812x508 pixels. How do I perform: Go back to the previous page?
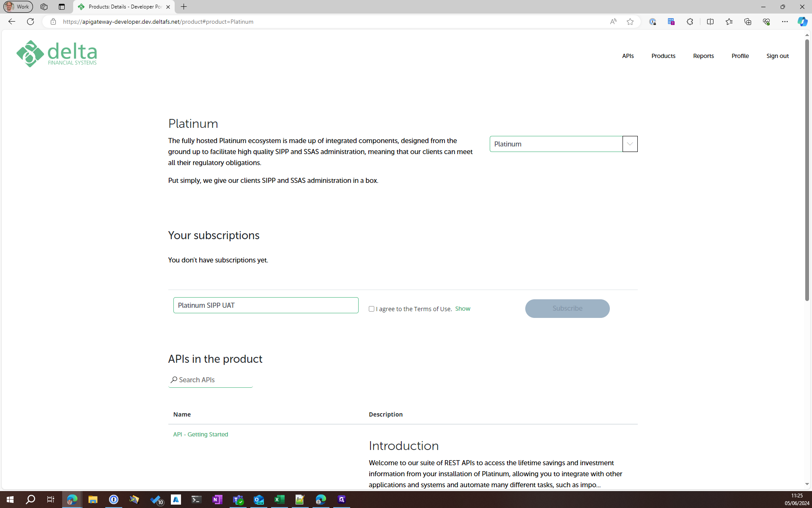coord(12,22)
